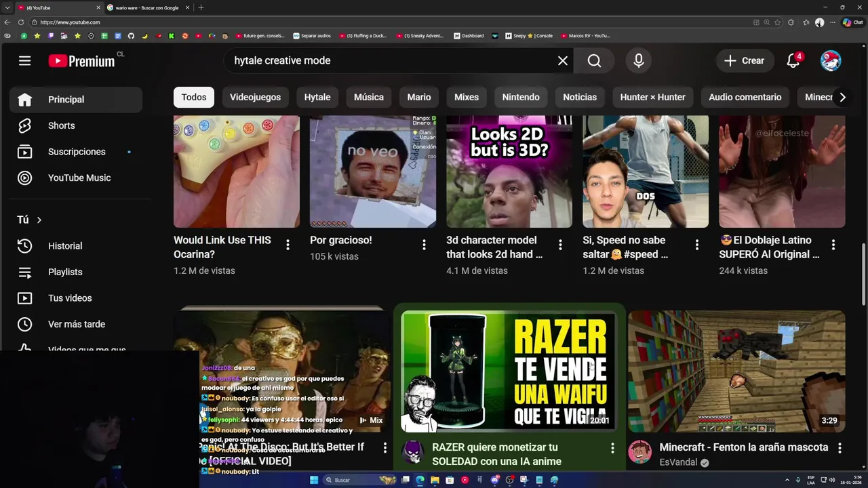Open options for Minecraft Fenton video
This screenshot has width=868, height=488.
pyautogui.click(x=840, y=448)
